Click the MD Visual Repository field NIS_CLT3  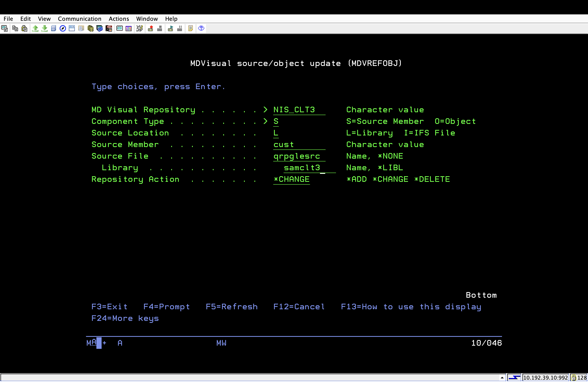(x=299, y=110)
